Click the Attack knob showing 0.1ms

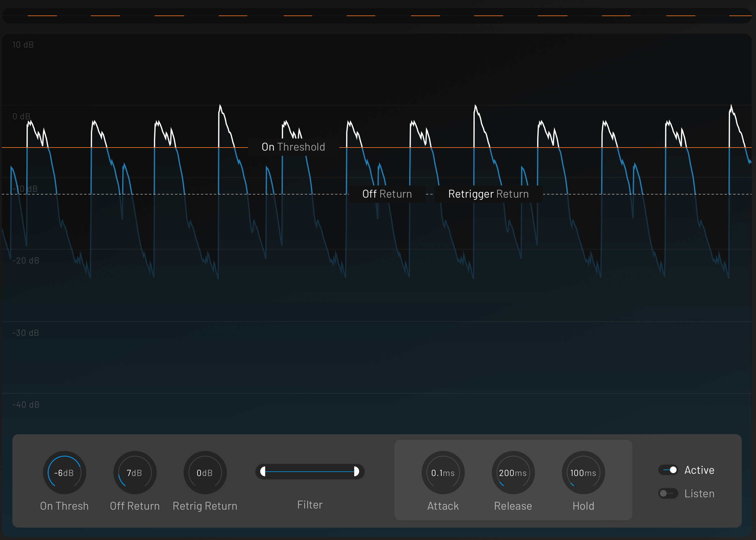tap(443, 473)
